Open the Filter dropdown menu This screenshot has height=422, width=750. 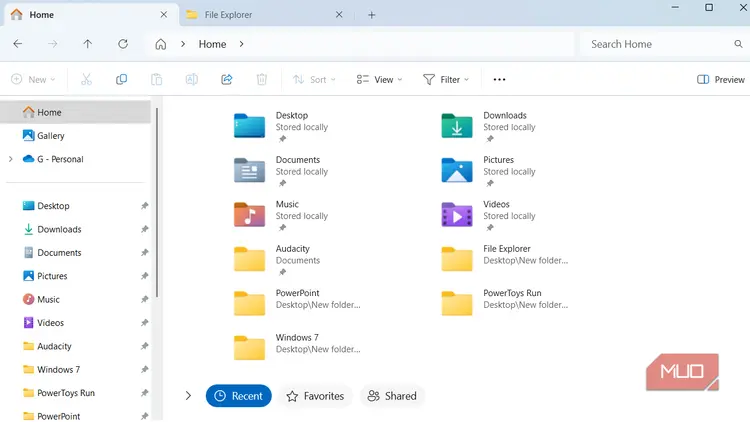click(446, 79)
